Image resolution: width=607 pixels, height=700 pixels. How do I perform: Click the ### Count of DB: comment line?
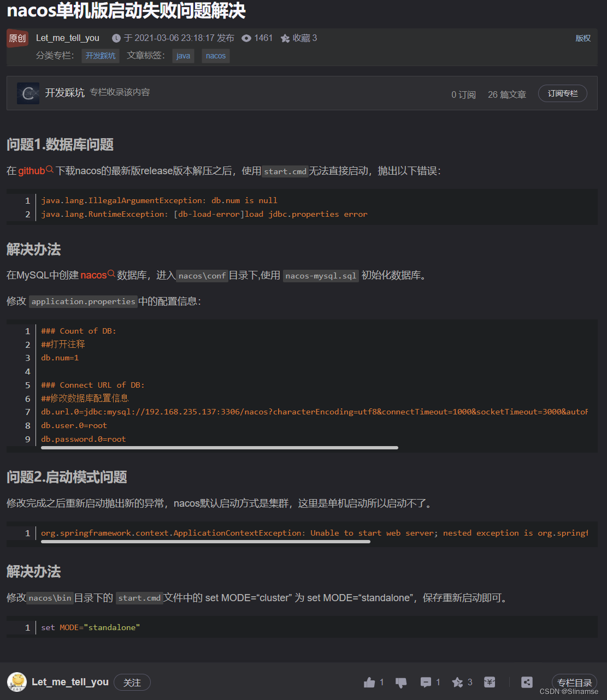pyautogui.click(x=79, y=331)
